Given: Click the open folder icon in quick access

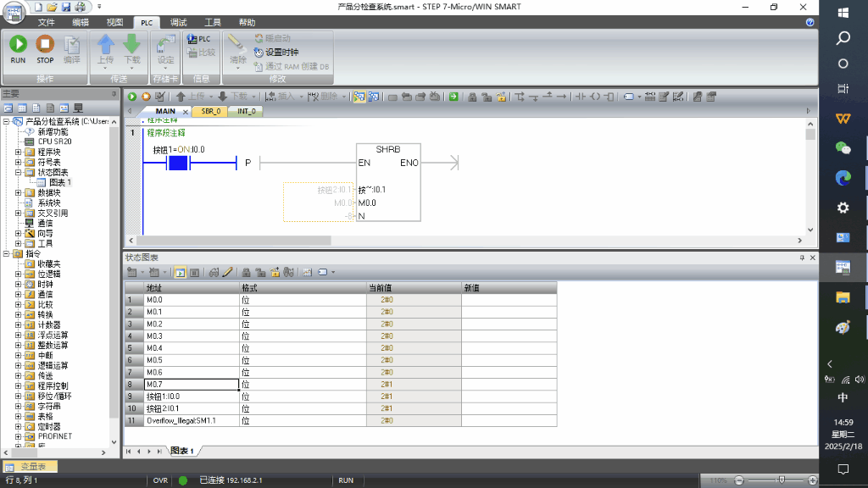Looking at the screenshot, I should click(x=52, y=7).
